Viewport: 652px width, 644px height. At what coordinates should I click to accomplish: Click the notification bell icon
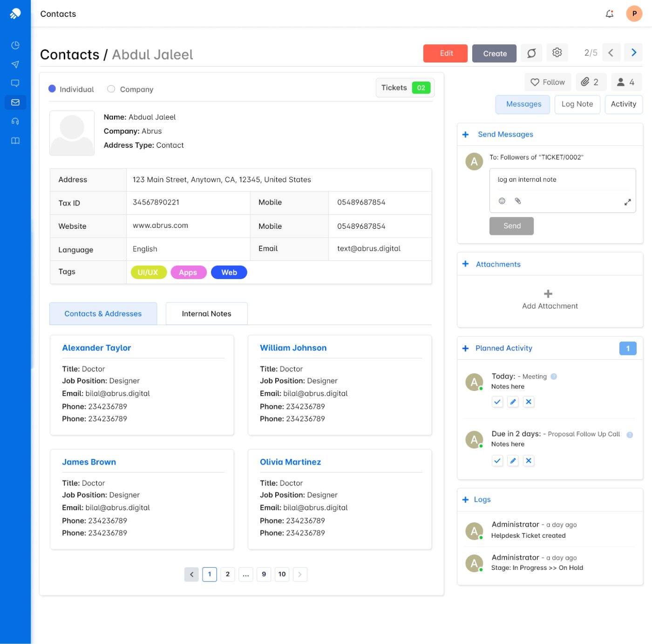click(609, 14)
